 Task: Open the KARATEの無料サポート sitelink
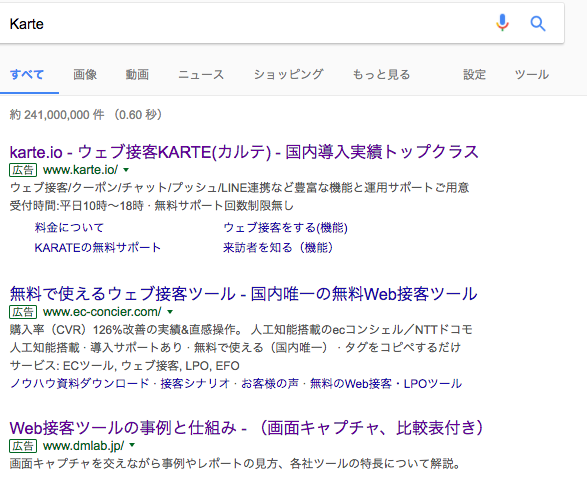pyautogui.click(x=98, y=247)
